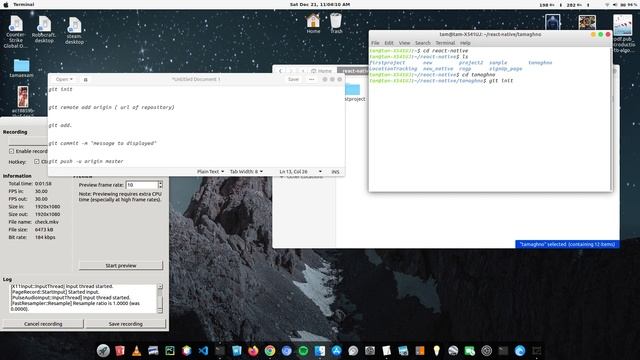
Task: Open Terminal menu in terminal window menubar
Action: [445, 43]
